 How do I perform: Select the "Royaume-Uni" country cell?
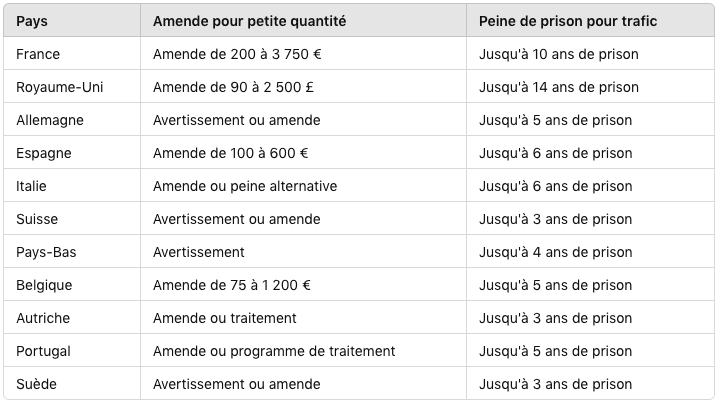pyautogui.click(x=60, y=87)
